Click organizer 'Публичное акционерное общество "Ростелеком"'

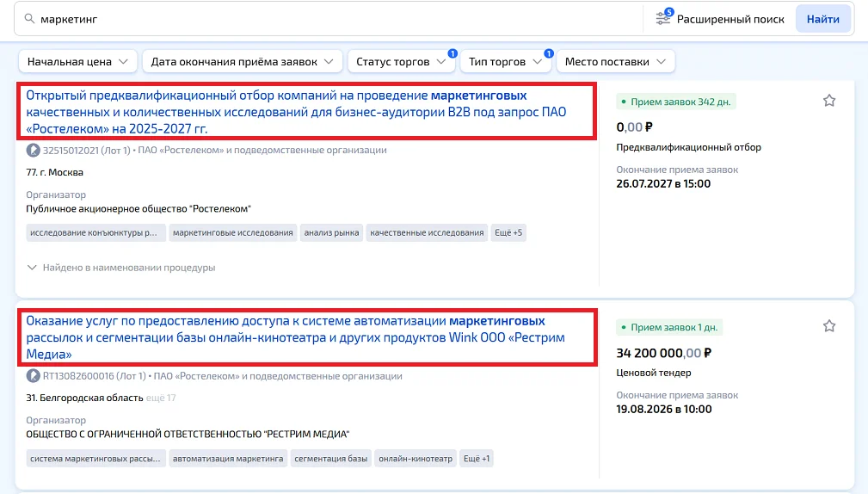tap(139, 209)
